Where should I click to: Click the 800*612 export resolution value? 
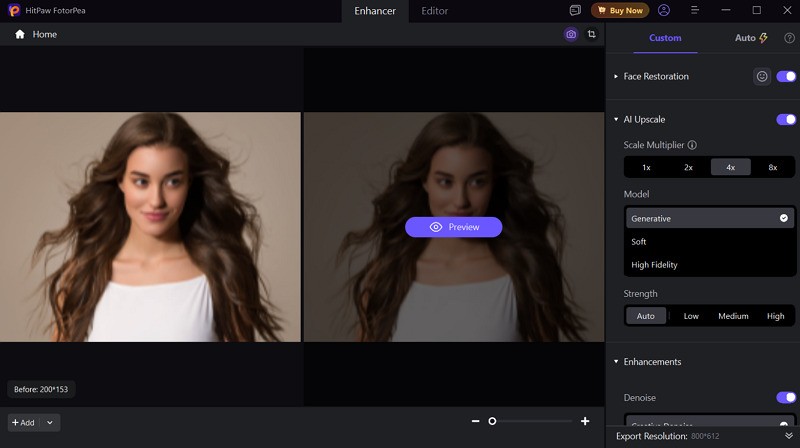pos(705,436)
